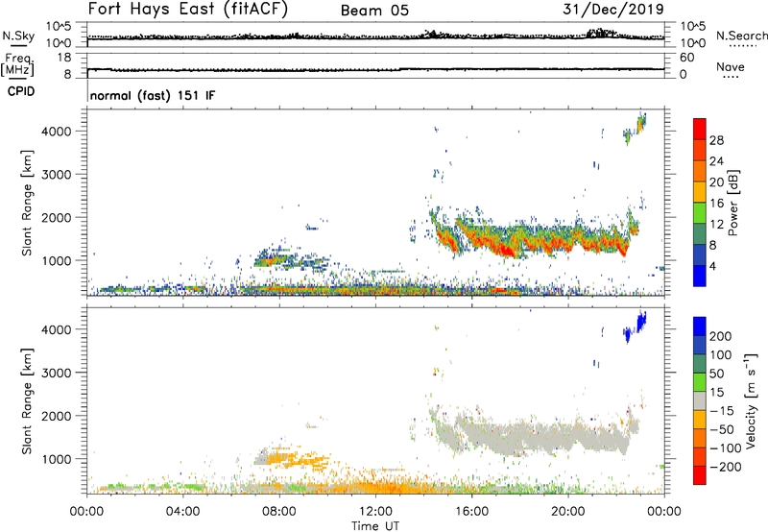Screen dimensions: 768x532
Task: Click the date '31/Dec/2019'
Action: 613,9
